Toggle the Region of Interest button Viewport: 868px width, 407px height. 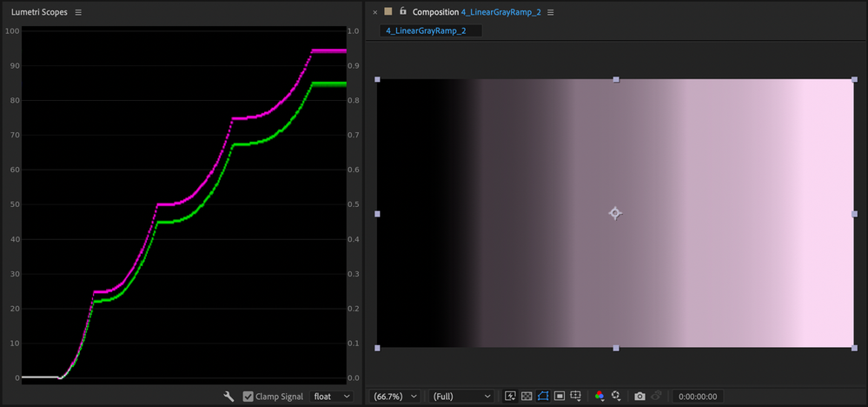coord(559,396)
